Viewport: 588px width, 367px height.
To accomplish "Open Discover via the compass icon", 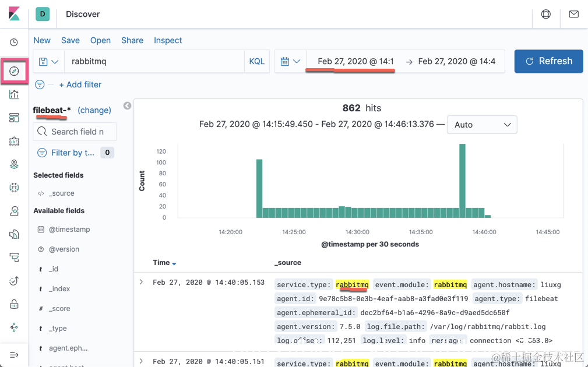I will 14,71.
